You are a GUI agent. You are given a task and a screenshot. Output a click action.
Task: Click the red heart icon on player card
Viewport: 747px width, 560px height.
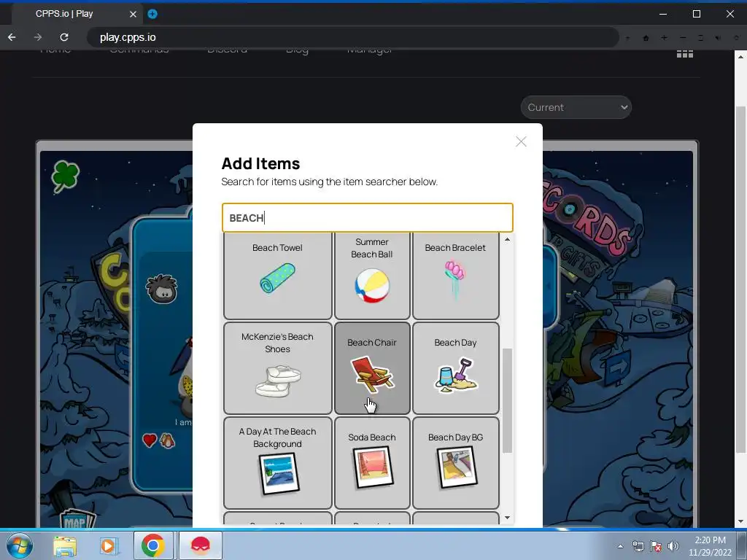click(150, 440)
